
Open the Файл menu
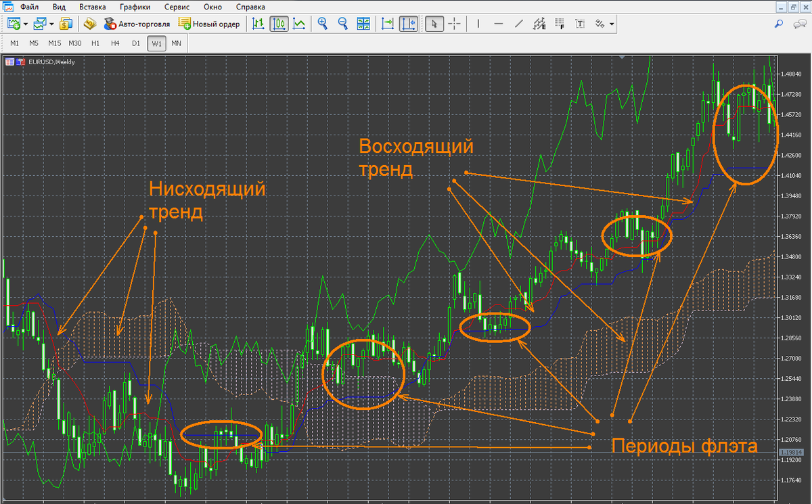[x=29, y=7]
